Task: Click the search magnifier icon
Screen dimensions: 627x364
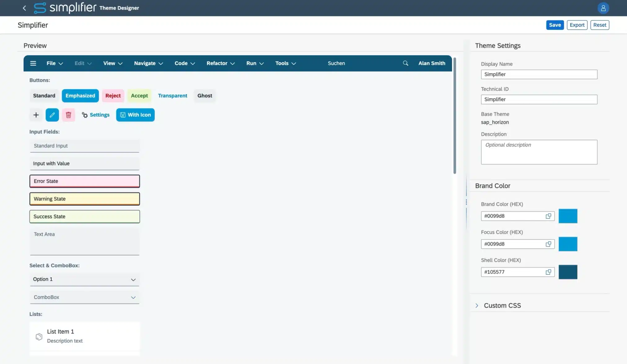Action: 405,63
